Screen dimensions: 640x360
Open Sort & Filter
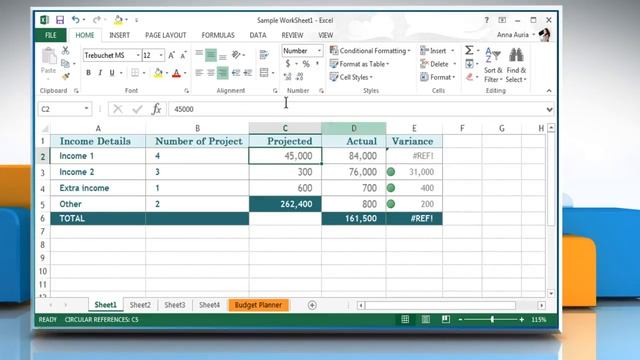[493, 64]
